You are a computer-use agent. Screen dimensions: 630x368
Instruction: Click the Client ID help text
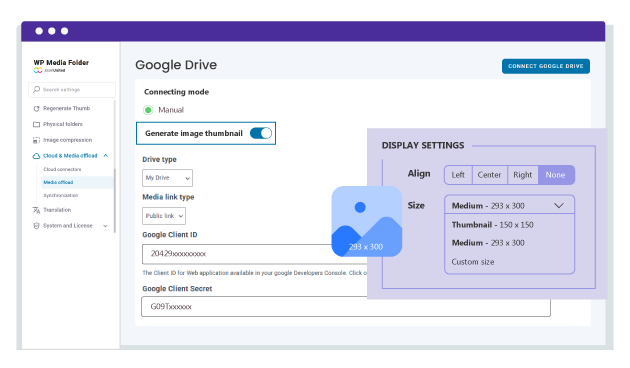255,273
